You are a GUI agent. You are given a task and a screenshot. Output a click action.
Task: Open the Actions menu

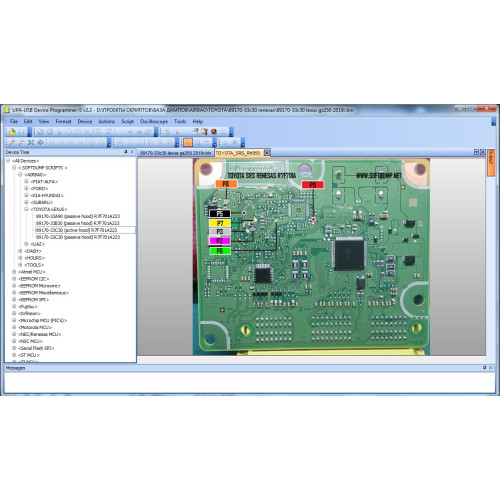tap(107, 121)
